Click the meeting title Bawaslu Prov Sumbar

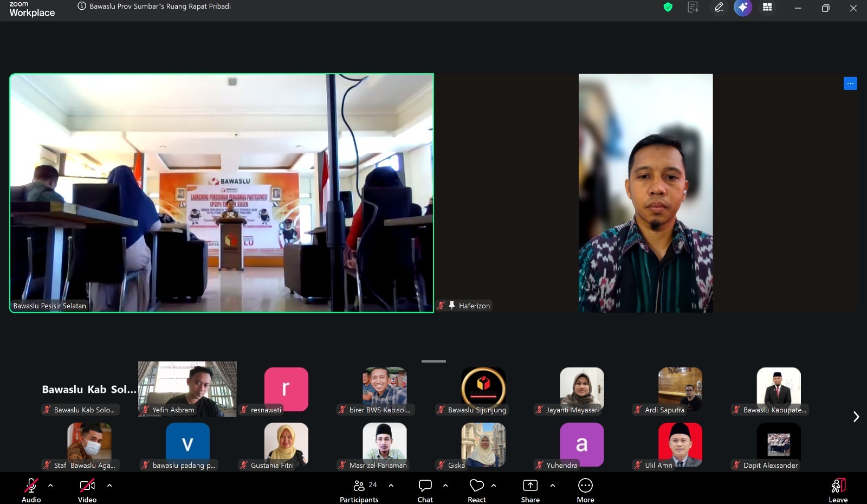click(x=160, y=7)
